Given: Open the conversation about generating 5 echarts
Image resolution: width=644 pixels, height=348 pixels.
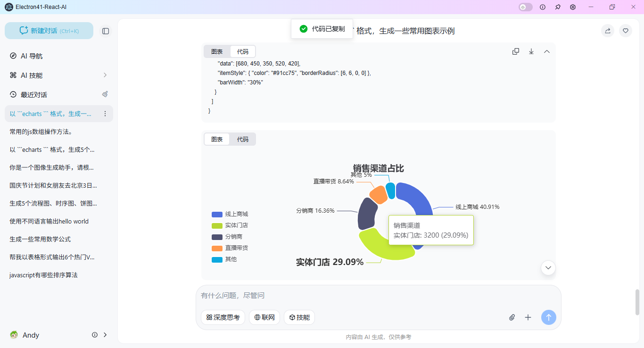Looking at the screenshot, I should [x=59, y=149].
